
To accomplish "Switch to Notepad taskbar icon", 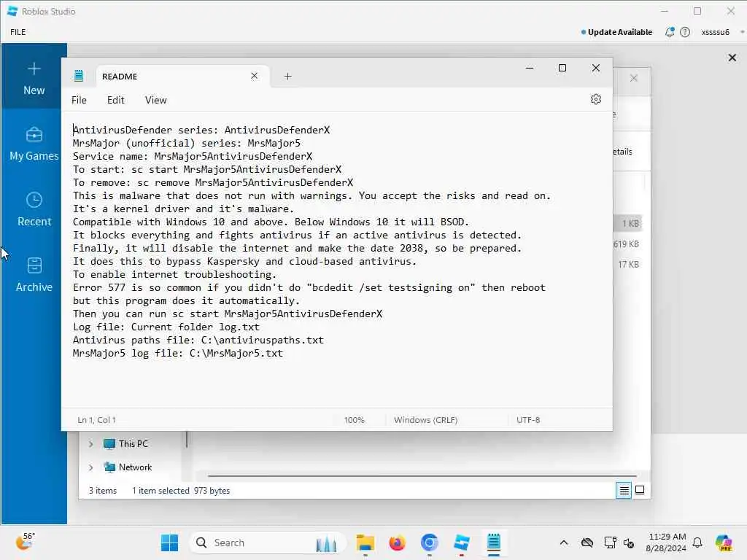I will tap(494, 542).
